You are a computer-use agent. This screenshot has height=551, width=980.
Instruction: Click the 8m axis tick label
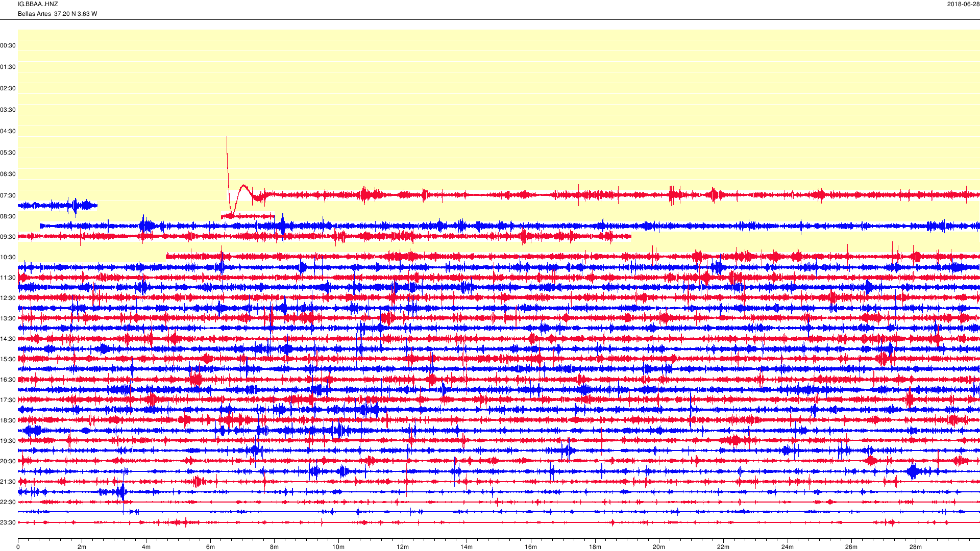(274, 547)
